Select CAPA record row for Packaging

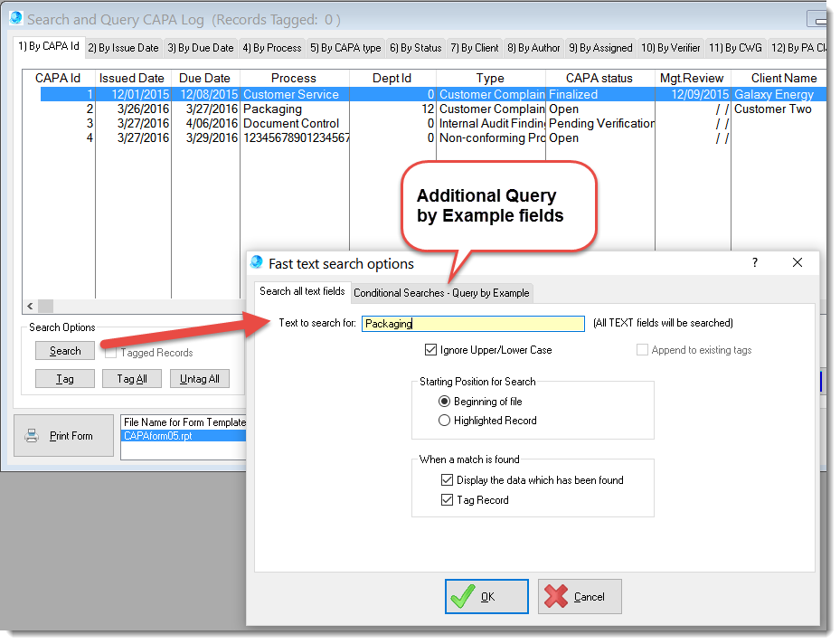click(x=271, y=109)
